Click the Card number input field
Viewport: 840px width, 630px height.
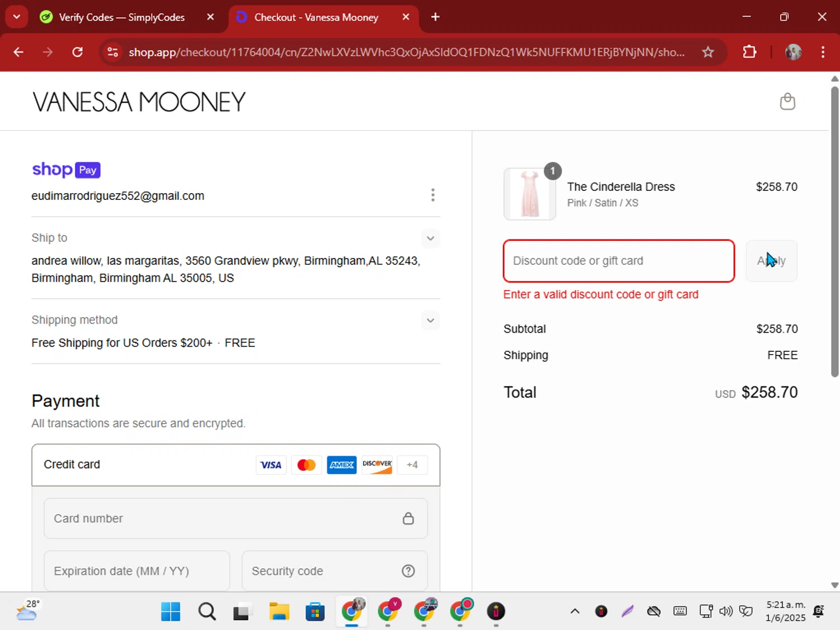tap(236, 519)
